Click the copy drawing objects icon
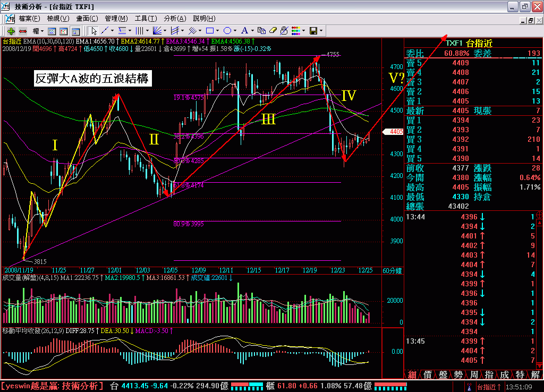Screen dimensions: 544x392 tap(261, 31)
